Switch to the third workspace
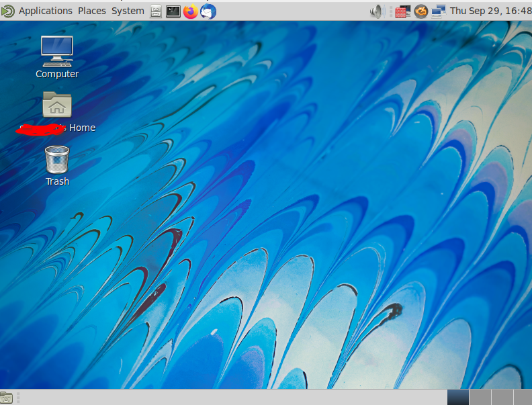 pyautogui.click(x=501, y=398)
